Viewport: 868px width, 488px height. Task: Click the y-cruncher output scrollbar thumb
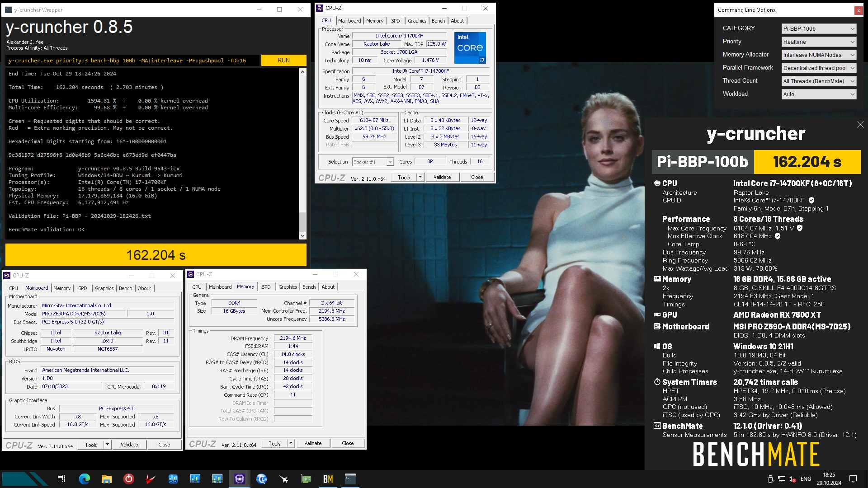302,221
